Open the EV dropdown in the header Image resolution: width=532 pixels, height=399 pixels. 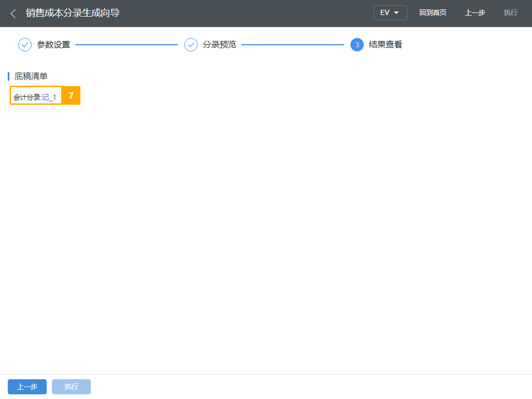click(390, 13)
